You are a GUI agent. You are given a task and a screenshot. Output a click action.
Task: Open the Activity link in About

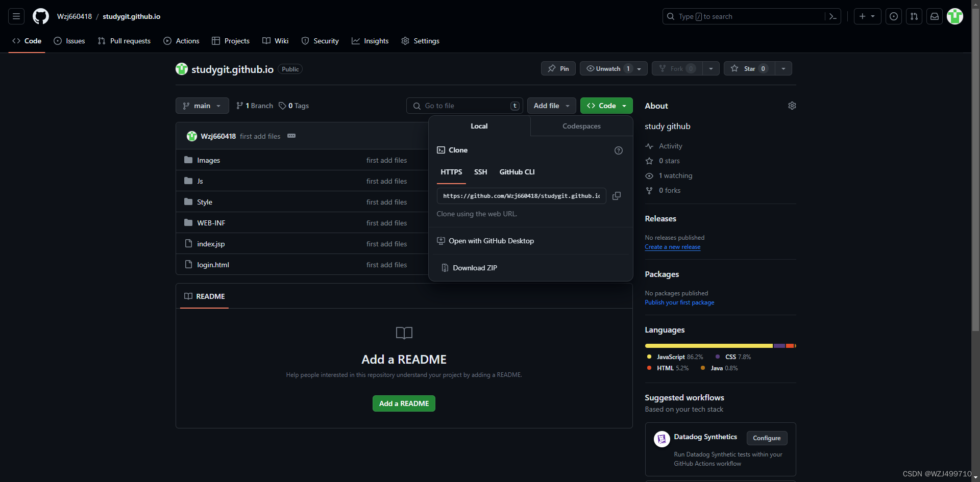[x=664, y=146]
